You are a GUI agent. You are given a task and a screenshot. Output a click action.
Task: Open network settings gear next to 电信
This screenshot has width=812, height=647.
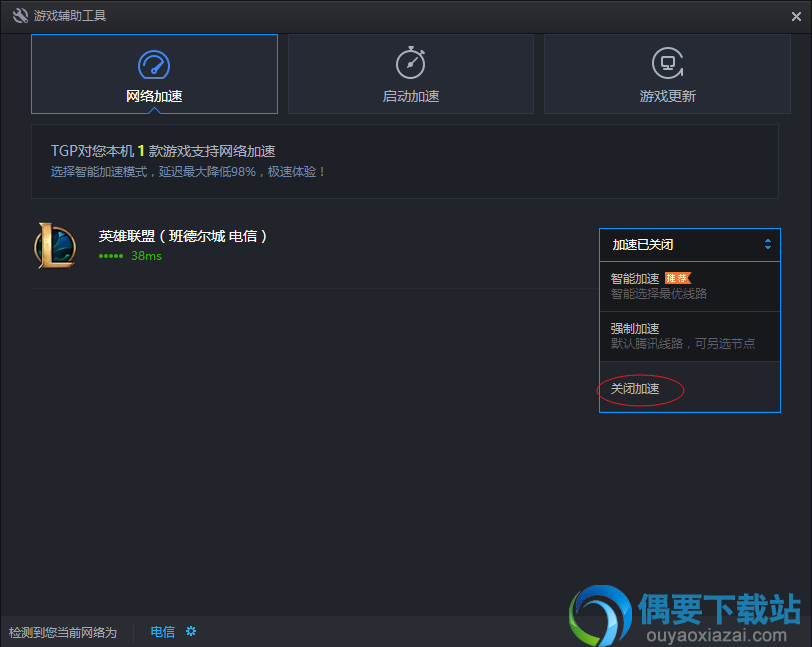click(x=191, y=631)
